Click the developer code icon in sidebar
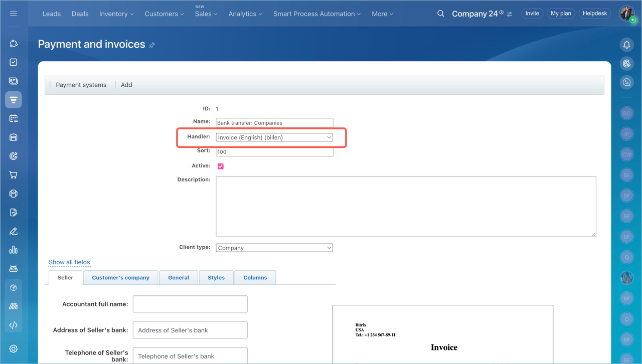This screenshot has width=642, height=364. pos(14,325)
